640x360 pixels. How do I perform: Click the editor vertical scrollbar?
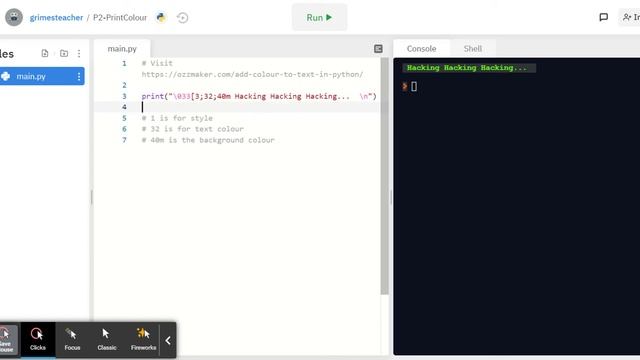pyautogui.click(x=384, y=176)
